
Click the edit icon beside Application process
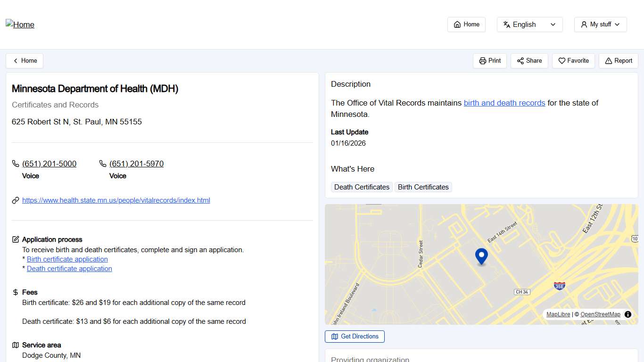pos(16,239)
